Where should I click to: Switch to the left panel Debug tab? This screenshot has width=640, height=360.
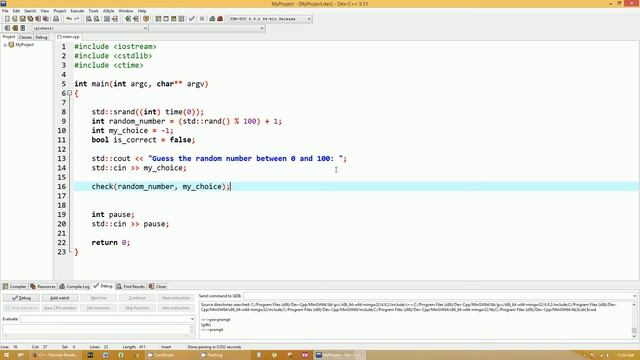(41, 37)
